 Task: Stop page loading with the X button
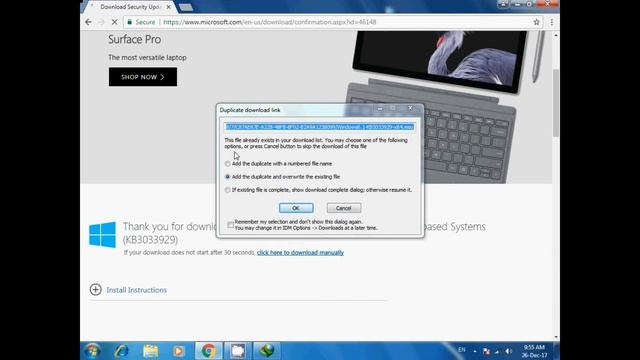(115, 22)
